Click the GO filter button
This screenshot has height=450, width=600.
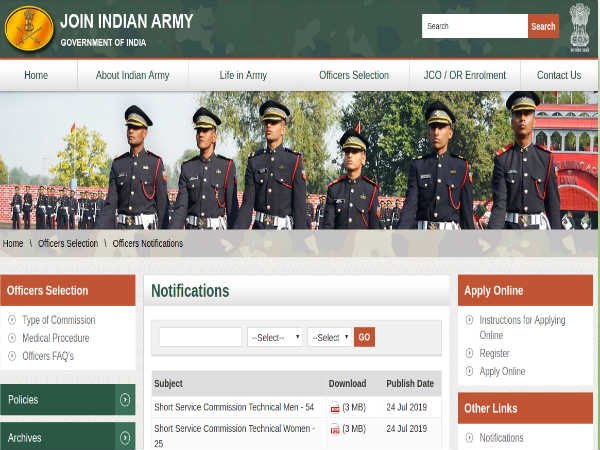(364, 337)
